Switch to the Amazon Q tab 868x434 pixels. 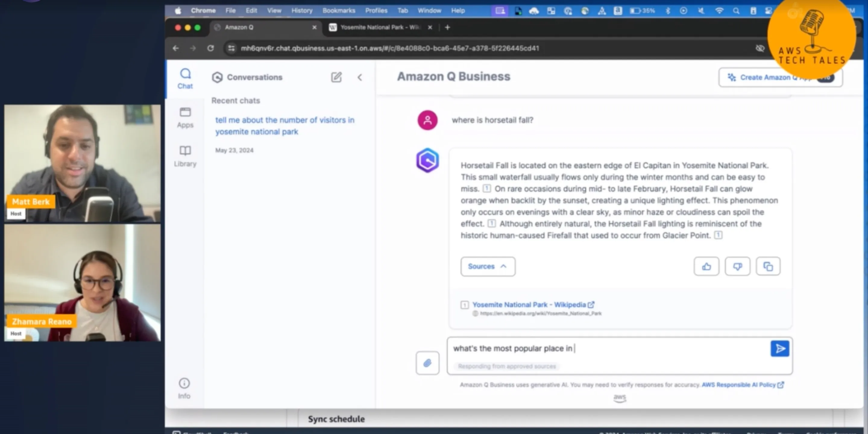[265, 27]
